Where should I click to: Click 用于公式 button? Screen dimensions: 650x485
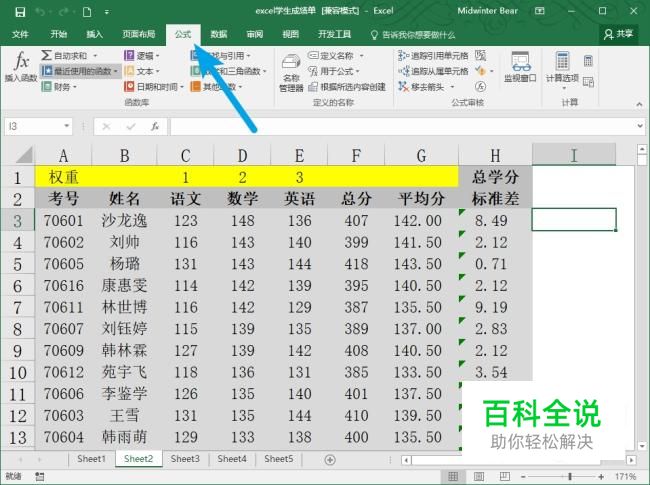(334, 71)
